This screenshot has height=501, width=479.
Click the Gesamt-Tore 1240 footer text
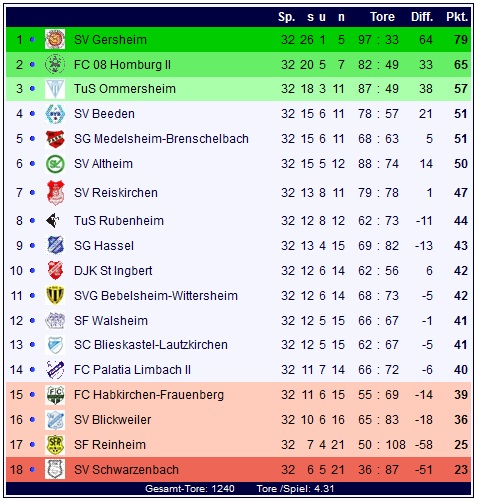pos(190,489)
